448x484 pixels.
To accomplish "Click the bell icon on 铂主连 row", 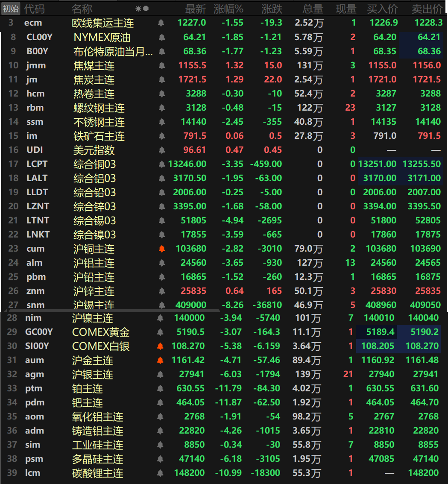I will tap(160, 388).
